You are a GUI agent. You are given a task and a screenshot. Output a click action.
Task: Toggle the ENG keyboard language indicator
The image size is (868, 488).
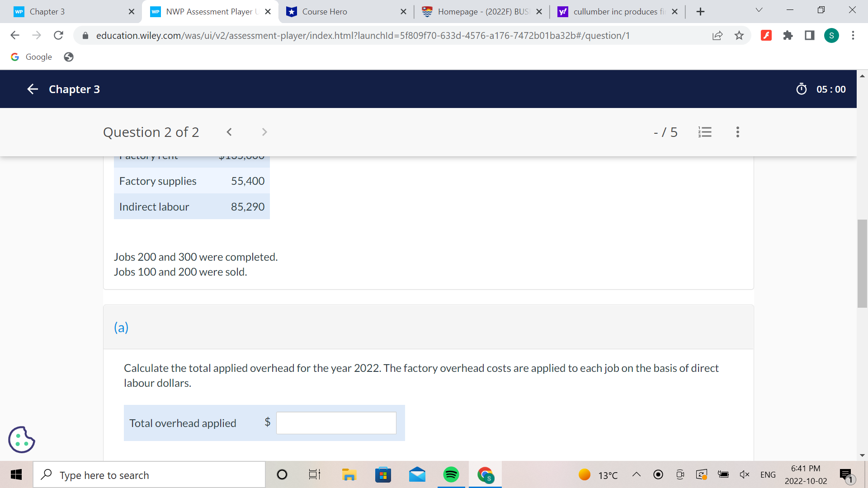pyautogui.click(x=768, y=474)
